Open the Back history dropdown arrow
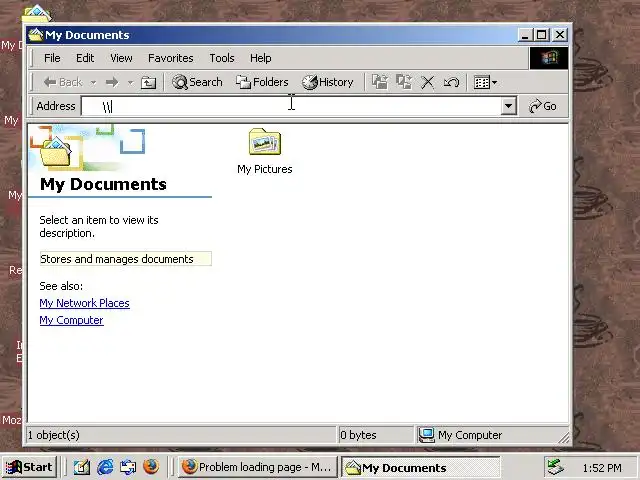This screenshot has height=480, width=640. [x=93, y=83]
